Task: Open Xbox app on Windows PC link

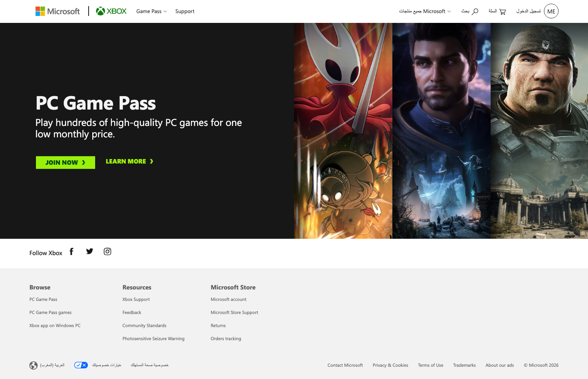Action: (x=55, y=325)
